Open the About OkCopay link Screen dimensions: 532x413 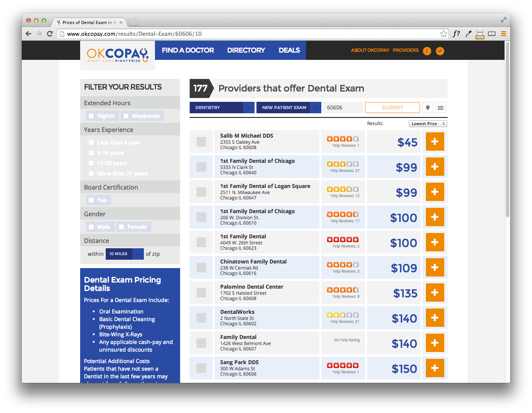(370, 50)
